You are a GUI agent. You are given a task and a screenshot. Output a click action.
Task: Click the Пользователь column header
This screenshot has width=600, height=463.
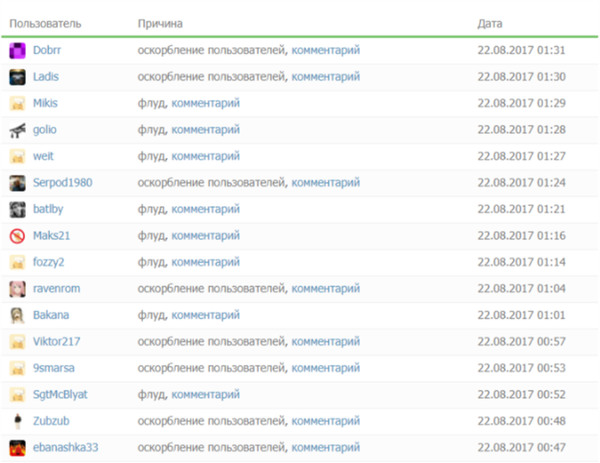[x=45, y=22]
